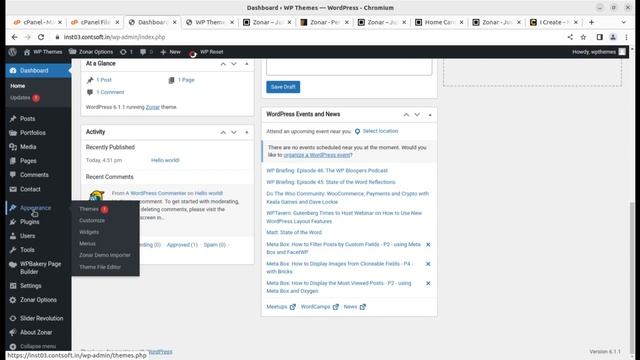
Task: Open Zonar Options in admin bar
Action: 91,52
